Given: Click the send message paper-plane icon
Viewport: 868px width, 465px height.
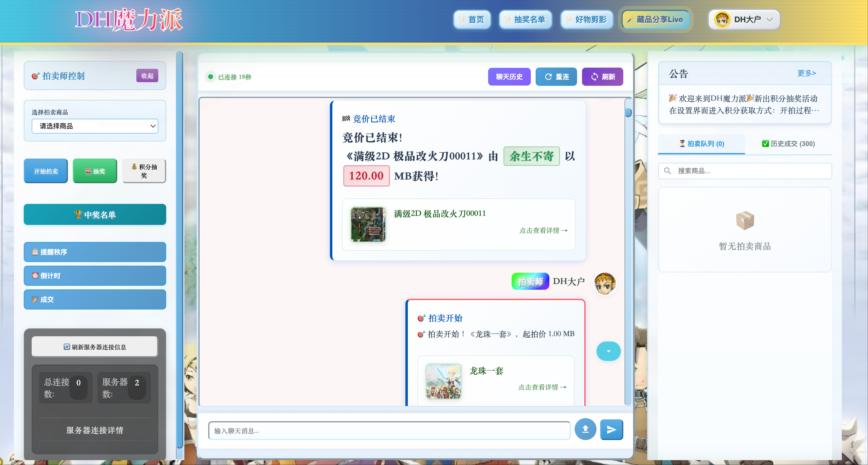Looking at the screenshot, I should (611, 430).
